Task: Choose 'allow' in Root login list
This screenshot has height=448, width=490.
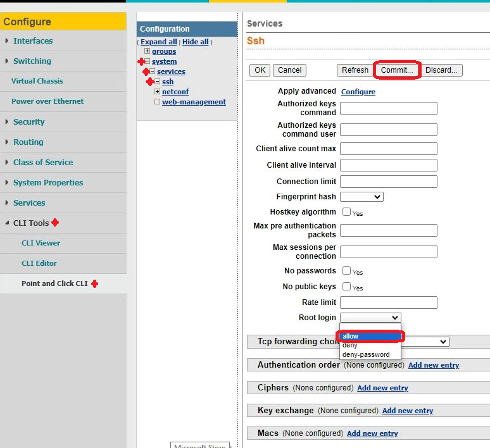Action: point(370,337)
